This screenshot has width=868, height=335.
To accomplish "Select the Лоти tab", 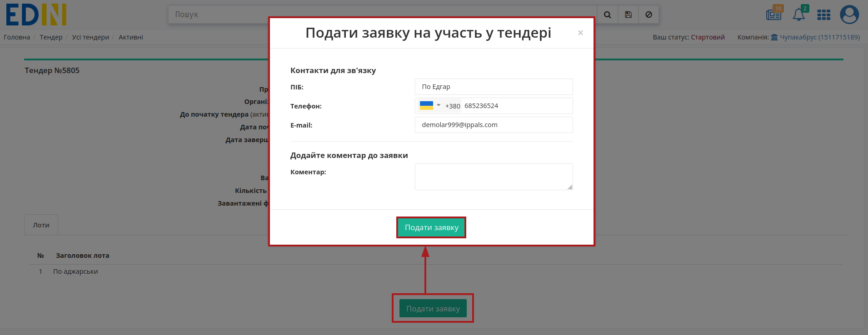I will pos(41,225).
